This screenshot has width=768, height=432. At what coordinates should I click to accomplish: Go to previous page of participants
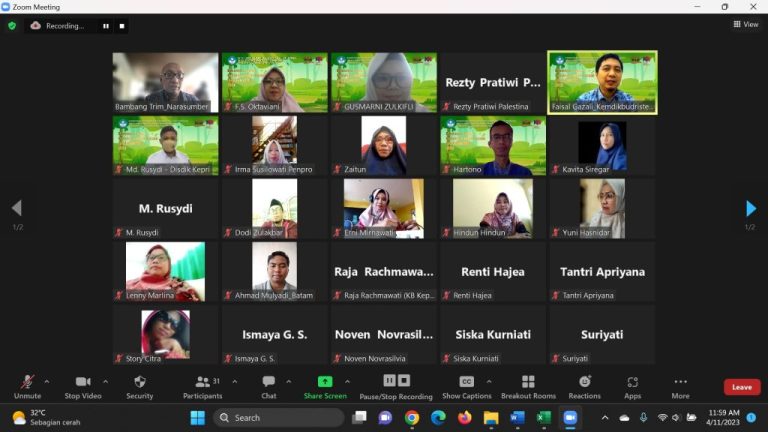tap(17, 208)
